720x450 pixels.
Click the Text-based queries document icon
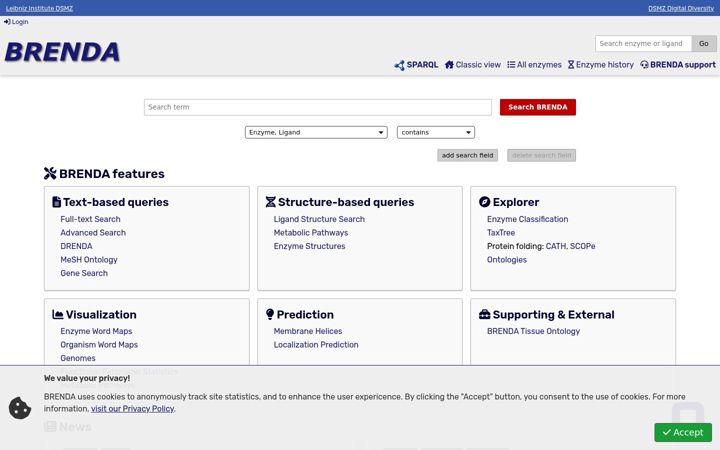[56, 202]
